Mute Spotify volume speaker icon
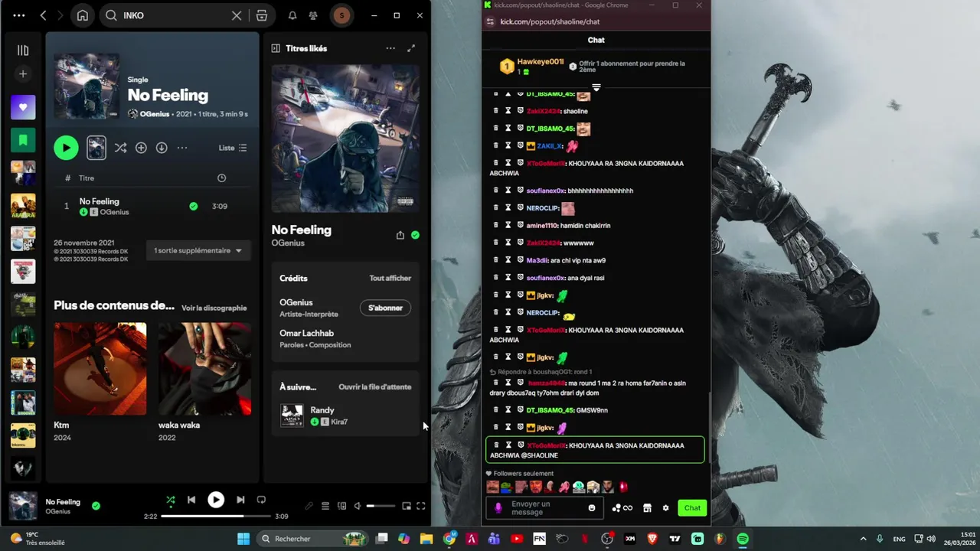Viewport: 980px width, 551px height. pyautogui.click(x=358, y=506)
